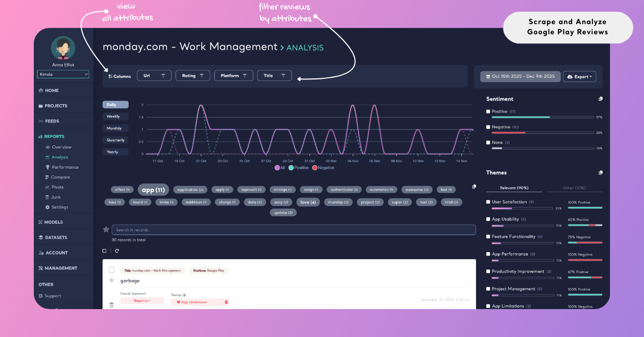Toggle the All series in chart legend
The height and width of the screenshot is (337, 644).
281,167
